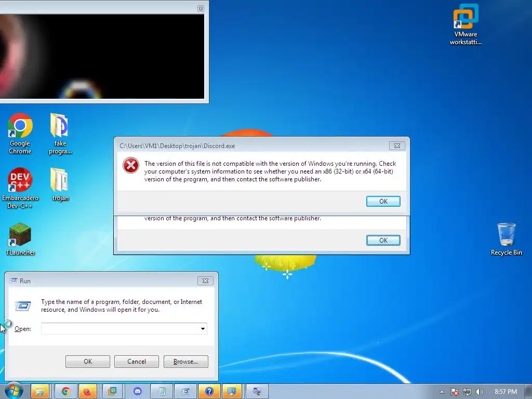Expand the Open history dropdown in Run
Viewport: 532px width, 399px height.
(x=203, y=328)
